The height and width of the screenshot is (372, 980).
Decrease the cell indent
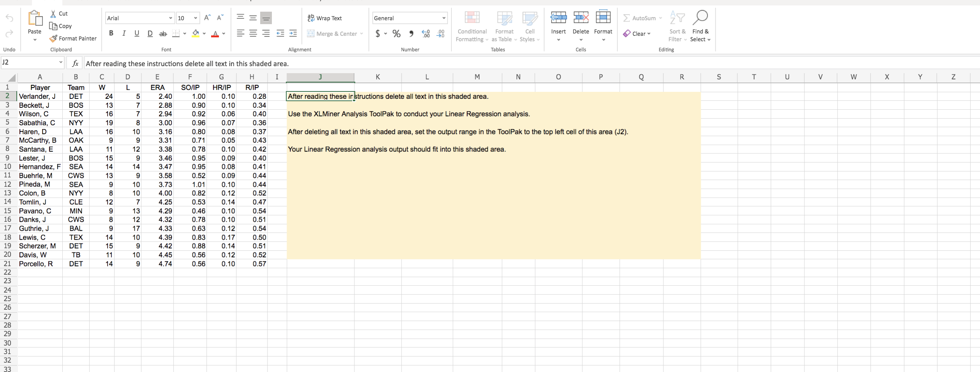(280, 33)
